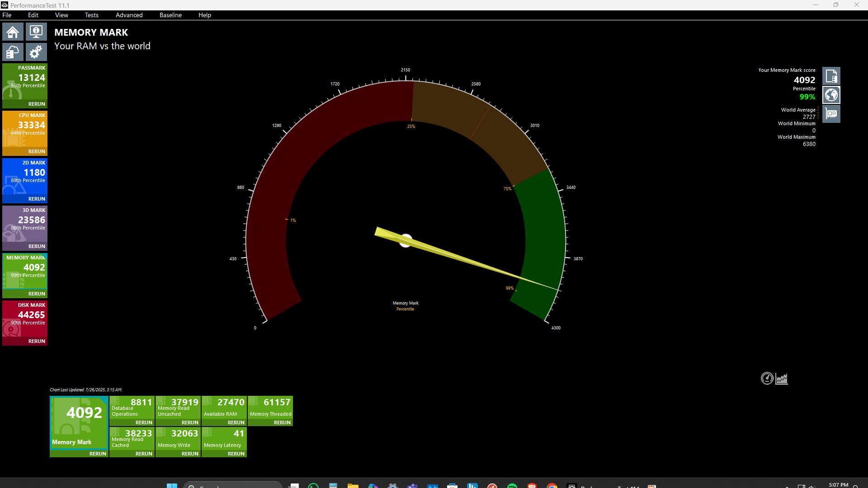
Task: Rerun the Disk Mark test
Action: coord(37,341)
